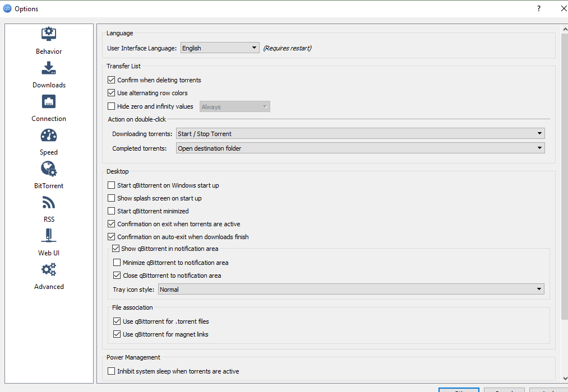Toggle Show qBittorrent in notification area
Screen dimensions: 568x392
coord(116,249)
